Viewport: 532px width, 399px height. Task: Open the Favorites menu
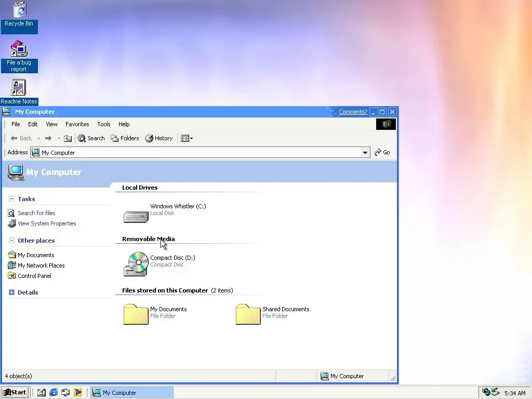pyautogui.click(x=77, y=124)
